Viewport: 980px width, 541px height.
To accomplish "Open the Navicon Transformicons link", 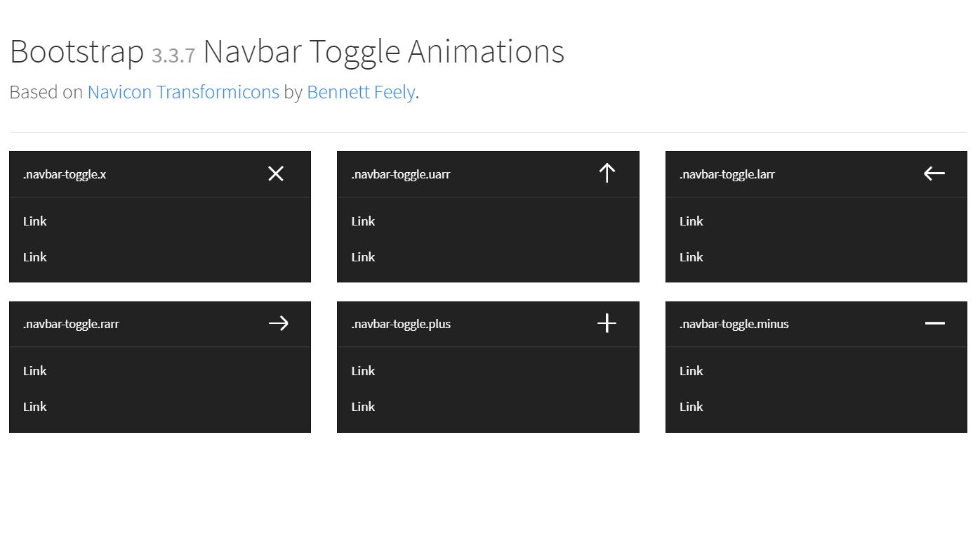I will click(x=183, y=92).
